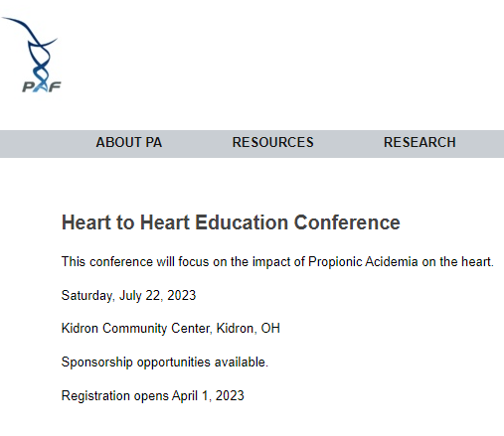Image resolution: width=504 pixels, height=436 pixels.
Task: Click the Sponsorship opportunities available line
Action: [x=165, y=363]
